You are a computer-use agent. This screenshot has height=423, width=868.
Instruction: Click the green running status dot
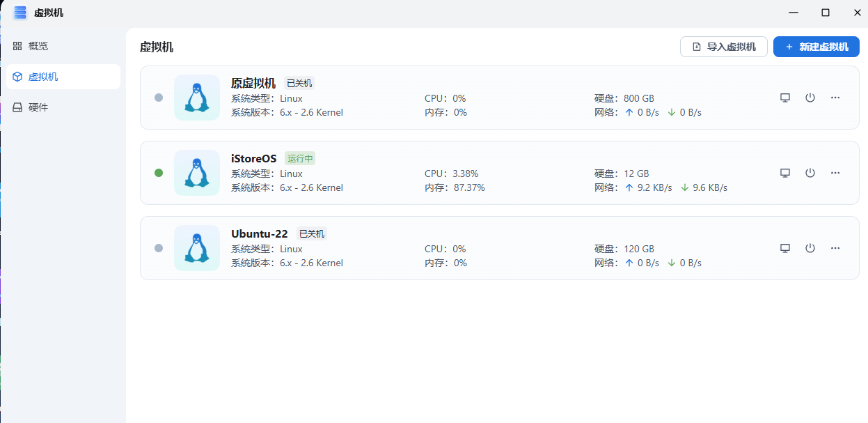[159, 173]
